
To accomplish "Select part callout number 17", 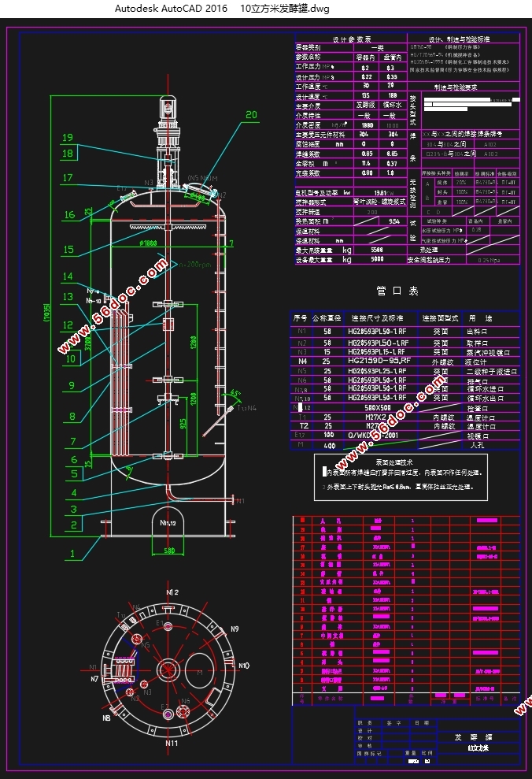I will [x=68, y=177].
